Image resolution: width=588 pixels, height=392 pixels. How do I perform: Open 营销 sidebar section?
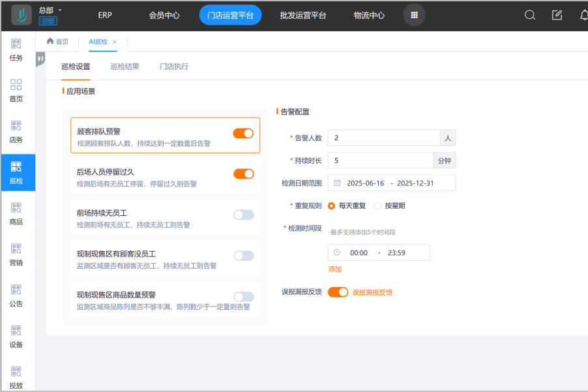[x=16, y=255]
